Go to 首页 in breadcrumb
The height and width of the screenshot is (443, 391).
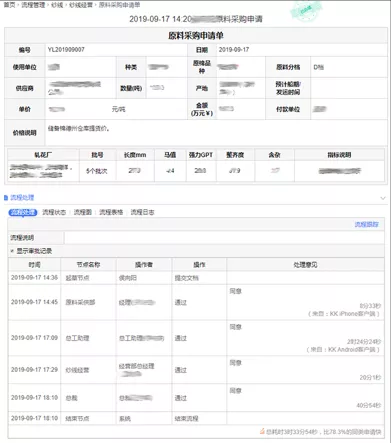pos(9,5)
